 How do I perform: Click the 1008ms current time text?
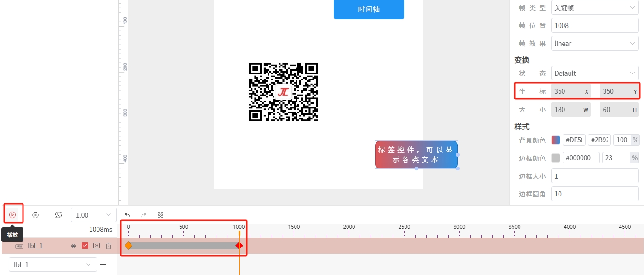101,230
